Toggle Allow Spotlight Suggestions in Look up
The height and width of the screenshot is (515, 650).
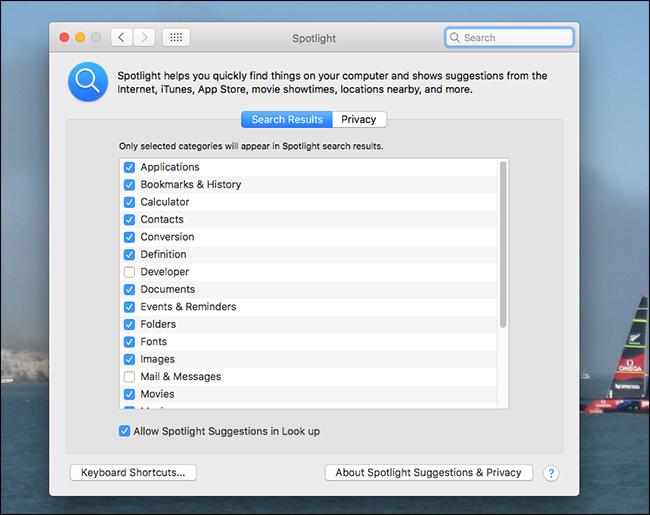coord(124,431)
